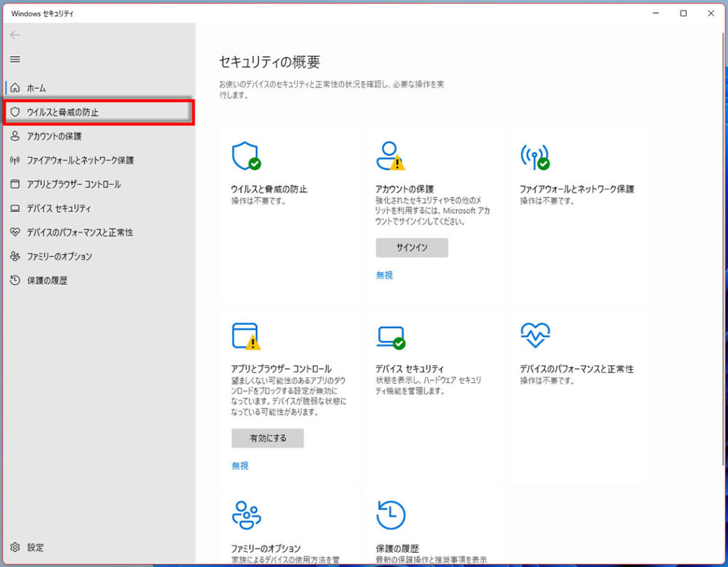Open the device security laptop icon tile
728x567 pixels.
tap(390, 336)
